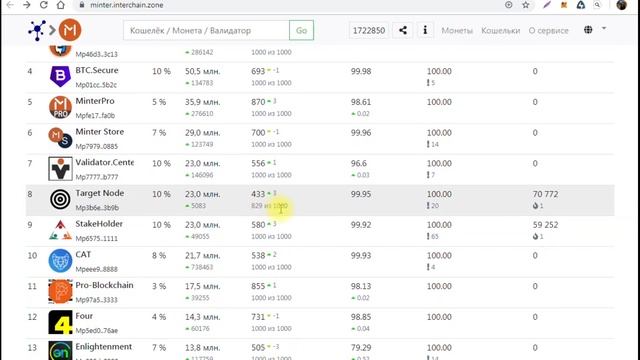This screenshot has width=640, height=360.
Task: Click address Mp6575..1111
Action: tap(96, 238)
